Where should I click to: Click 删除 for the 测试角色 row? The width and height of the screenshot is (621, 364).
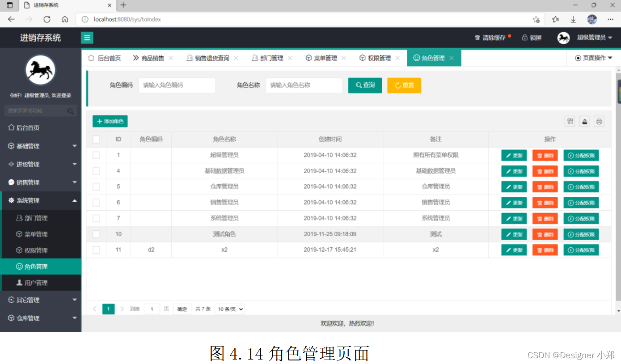[545, 234]
